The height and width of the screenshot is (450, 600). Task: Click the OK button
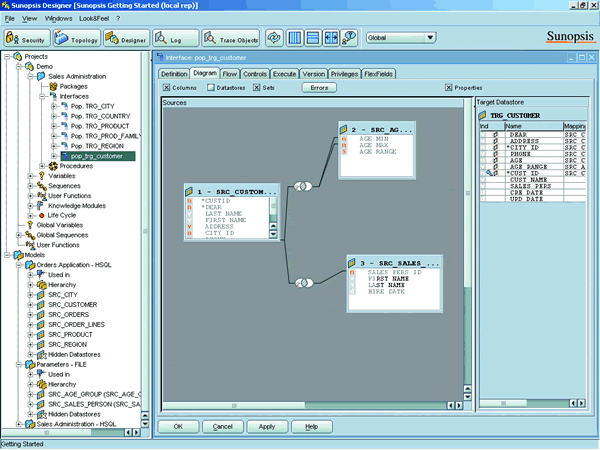coord(178,426)
